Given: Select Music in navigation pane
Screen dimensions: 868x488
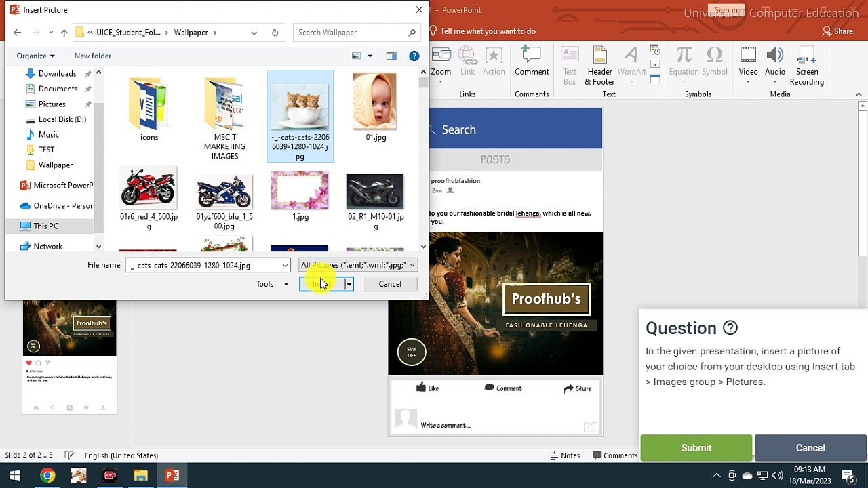Looking at the screenshot, I should click(48, 135).
